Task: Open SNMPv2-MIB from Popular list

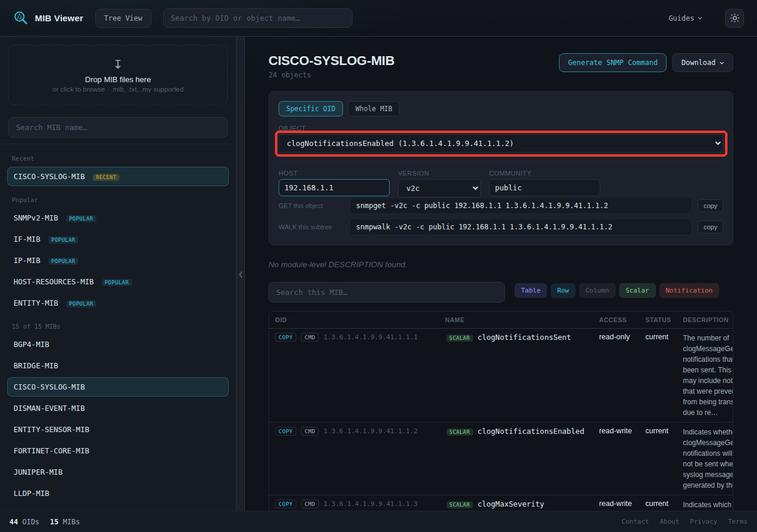Action: [118, 218]
